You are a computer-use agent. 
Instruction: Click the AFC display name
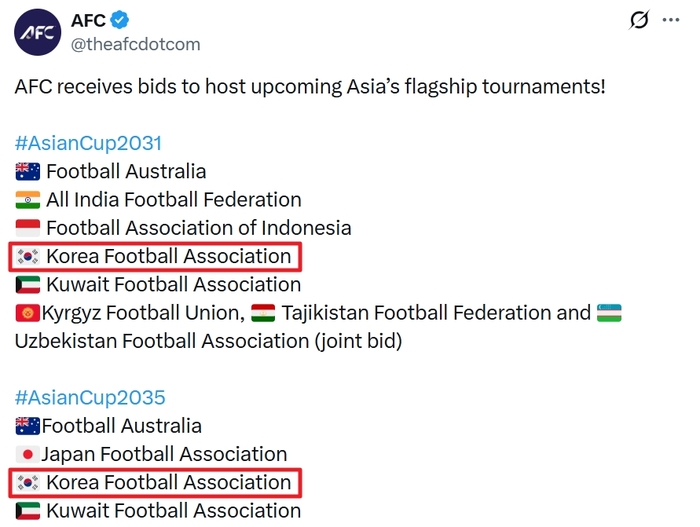[x=89, y=21]
